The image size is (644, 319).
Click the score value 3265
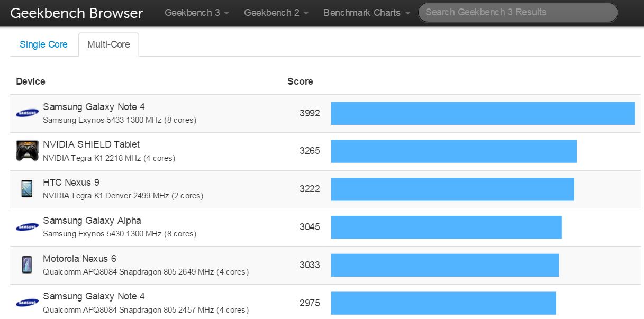310,151
